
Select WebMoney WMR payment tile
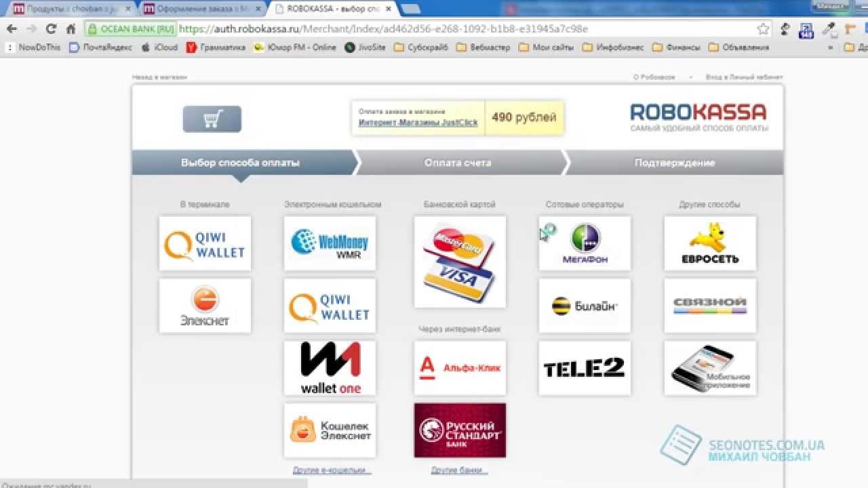tap(330, 243)
